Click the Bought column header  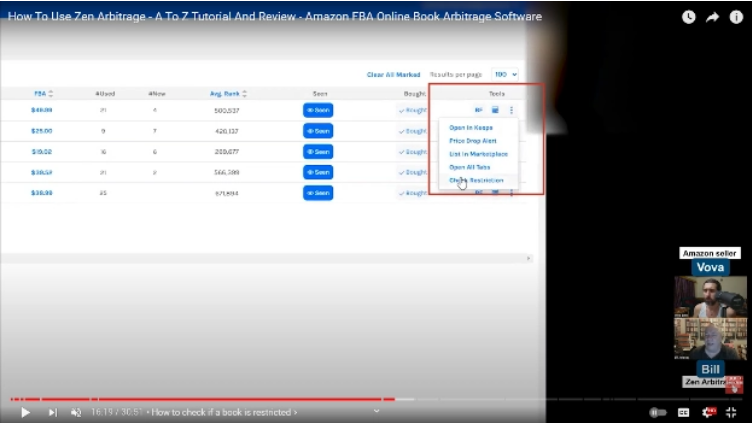tap(415, 94)
